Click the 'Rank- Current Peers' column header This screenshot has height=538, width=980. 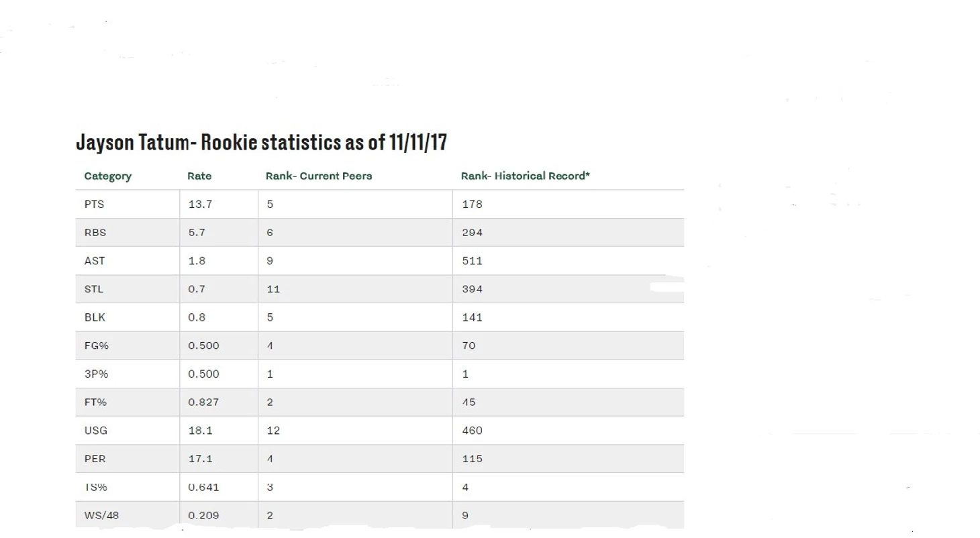pyautogui.click(x=319, y=176)
